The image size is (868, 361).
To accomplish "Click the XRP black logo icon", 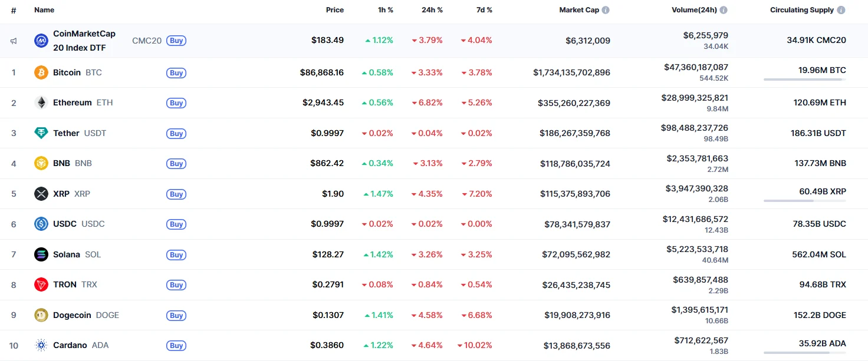I will pos(41,194).
